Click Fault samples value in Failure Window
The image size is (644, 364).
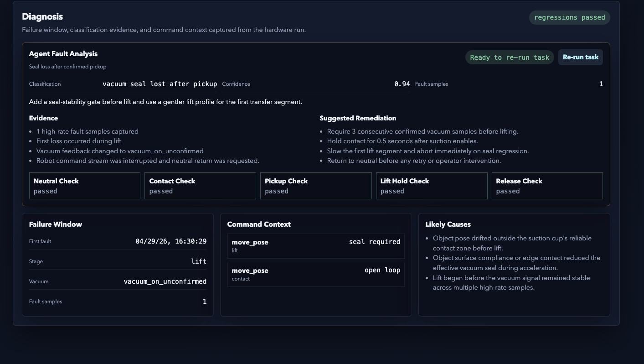coord(205,302)
